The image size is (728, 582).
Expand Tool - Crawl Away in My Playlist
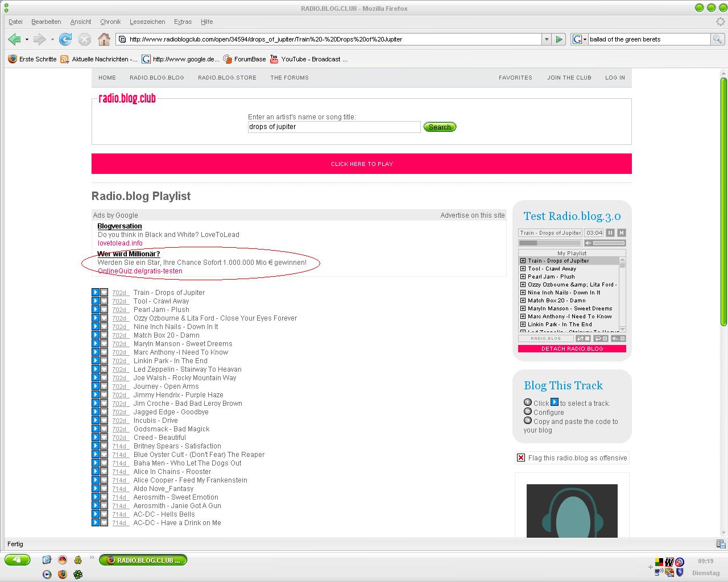(x=523, y=269)
